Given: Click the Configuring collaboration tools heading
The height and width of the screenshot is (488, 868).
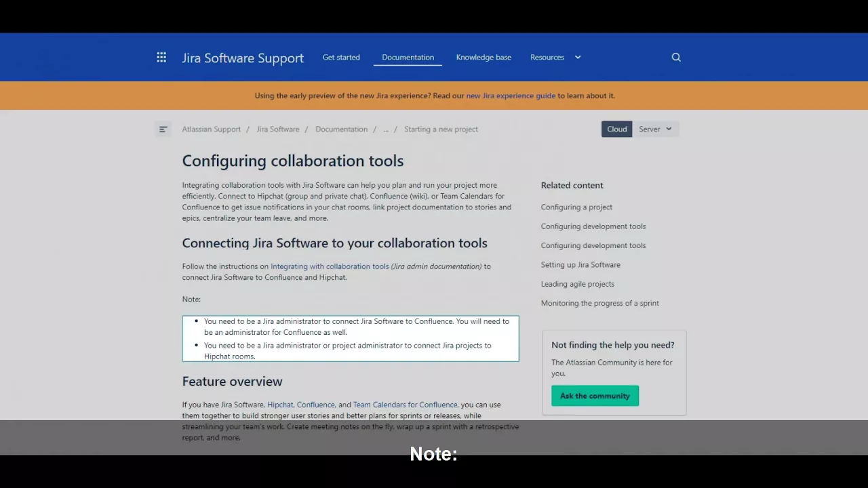Looking at the screenshot, I should pos(293,161).
